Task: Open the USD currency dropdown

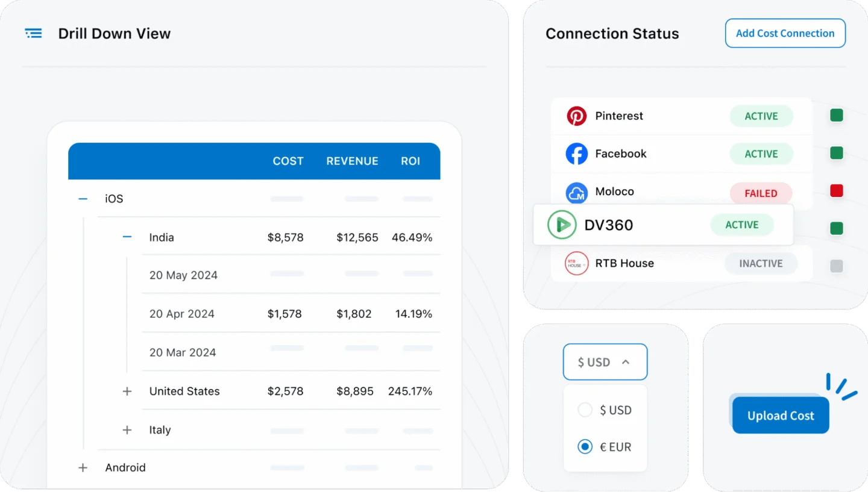Action: tap(605, 361)
